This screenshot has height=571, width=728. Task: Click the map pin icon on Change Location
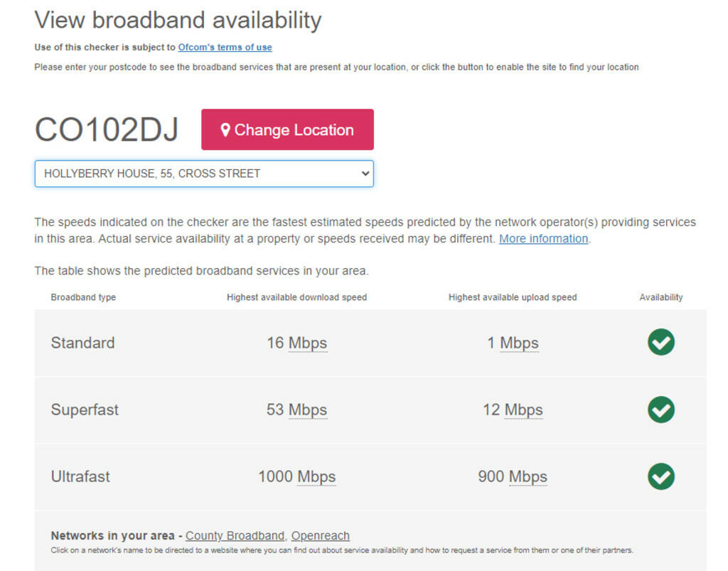click(x=225, y=130)
